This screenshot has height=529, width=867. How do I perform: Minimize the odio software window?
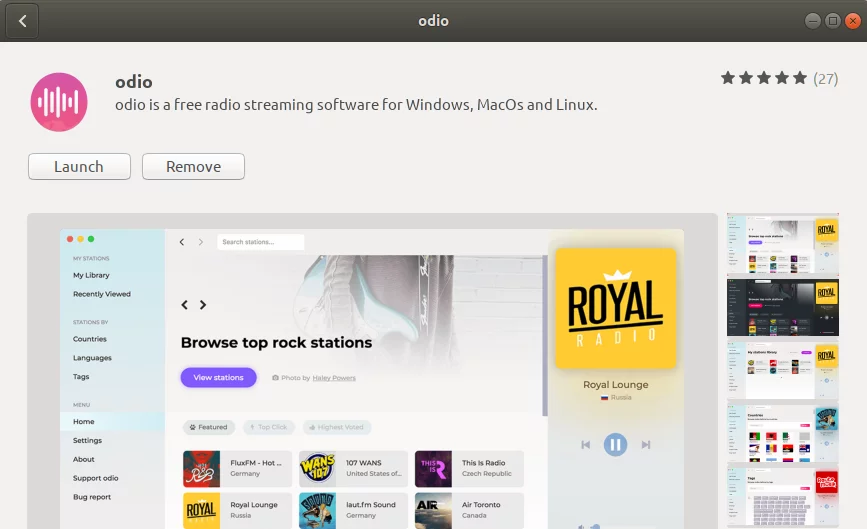(812, 21)
